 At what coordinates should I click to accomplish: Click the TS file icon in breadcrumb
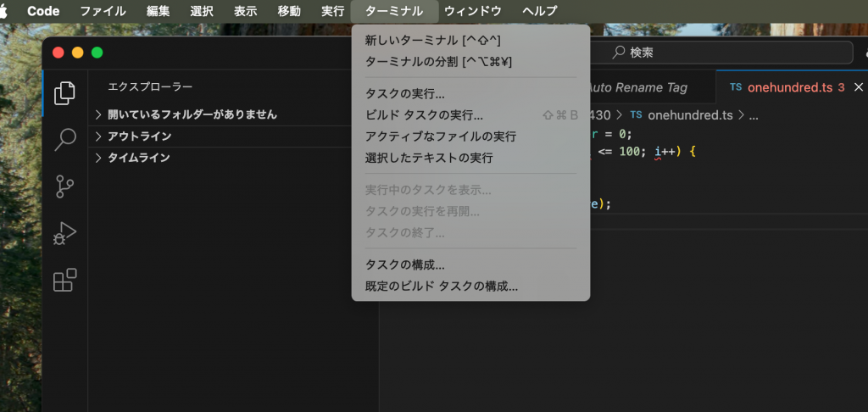(x=636, y=115)
